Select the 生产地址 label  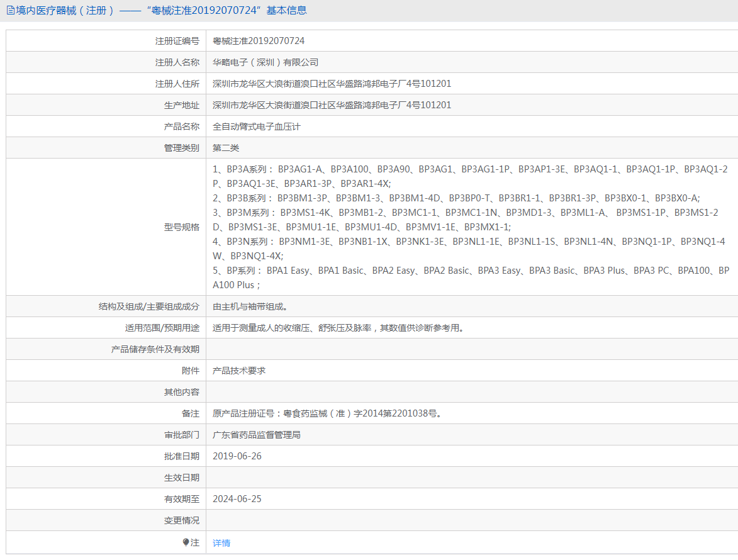click(x=182, y=106)
